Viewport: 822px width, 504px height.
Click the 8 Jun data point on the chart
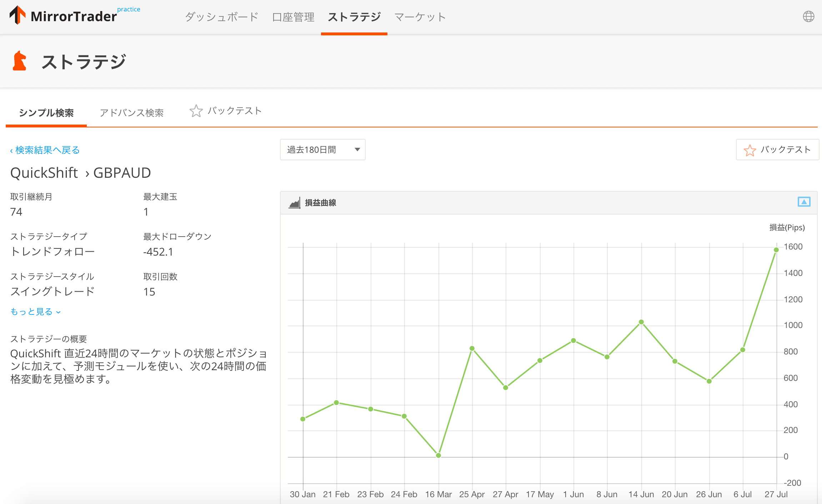[x=607, y=357]
